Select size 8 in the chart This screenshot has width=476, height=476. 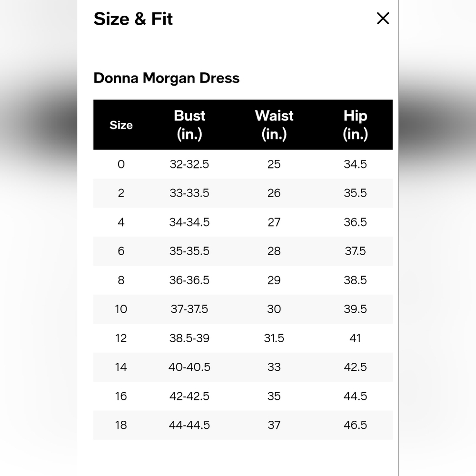[121, 280]
